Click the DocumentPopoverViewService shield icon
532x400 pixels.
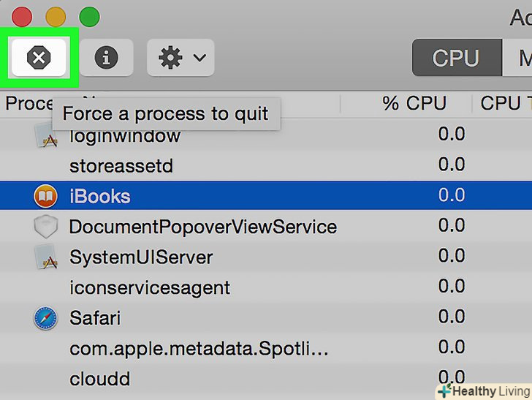point(45,227)
